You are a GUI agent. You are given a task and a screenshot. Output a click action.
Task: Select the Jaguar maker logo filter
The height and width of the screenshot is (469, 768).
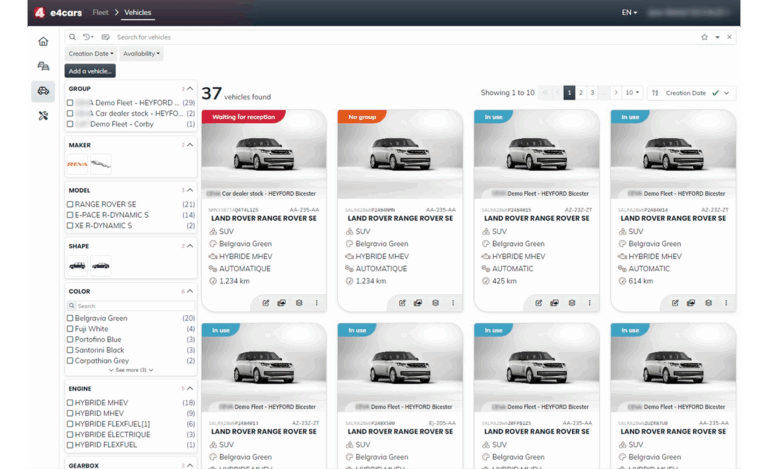click(x=101, y=162)
